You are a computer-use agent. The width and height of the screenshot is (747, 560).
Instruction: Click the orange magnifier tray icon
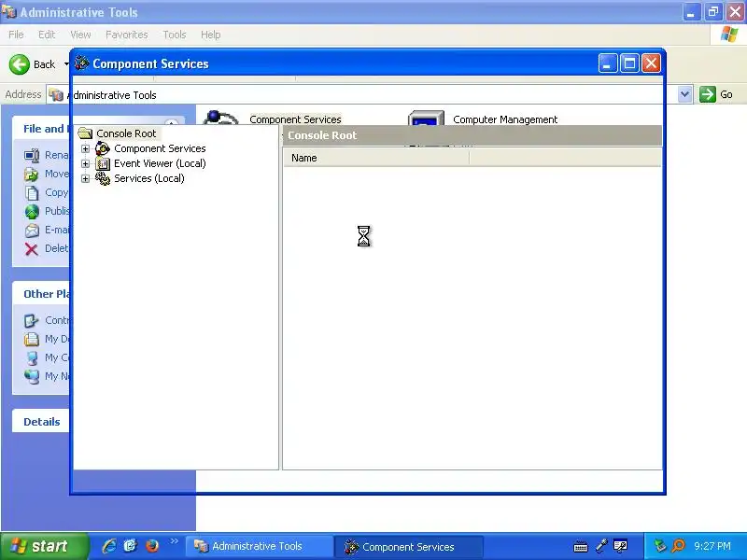click(x=678, y=546)
